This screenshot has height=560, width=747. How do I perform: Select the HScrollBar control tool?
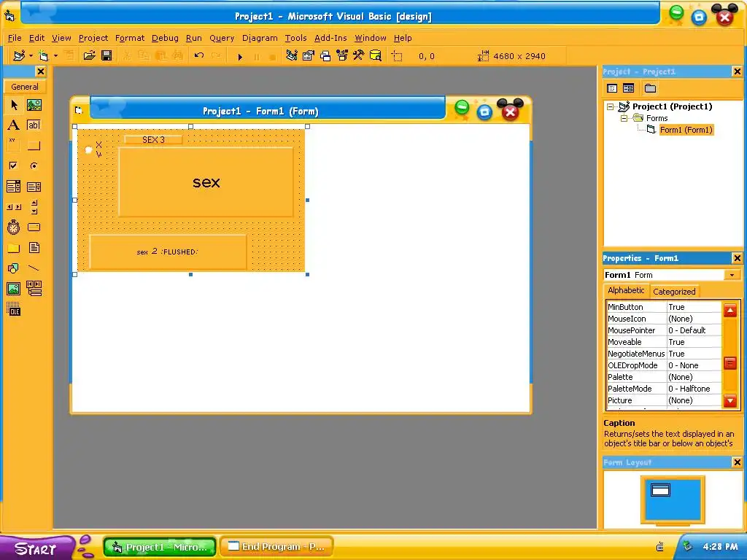coord(14,206)
